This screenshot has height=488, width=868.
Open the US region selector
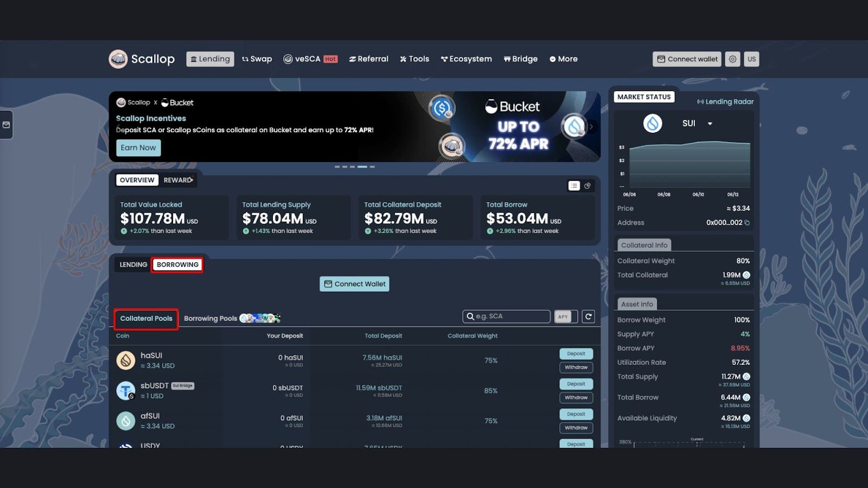pyautogui.click(x=751, y=59)
